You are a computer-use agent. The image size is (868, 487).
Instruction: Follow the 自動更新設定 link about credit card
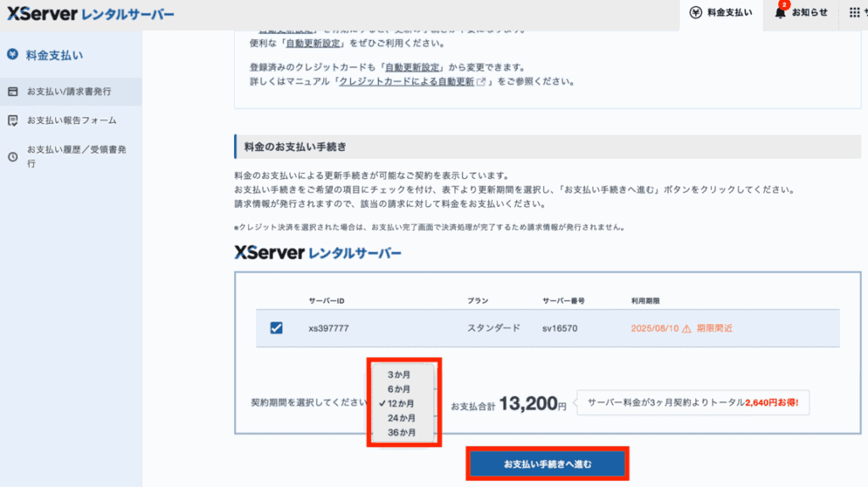click(412, 68)
